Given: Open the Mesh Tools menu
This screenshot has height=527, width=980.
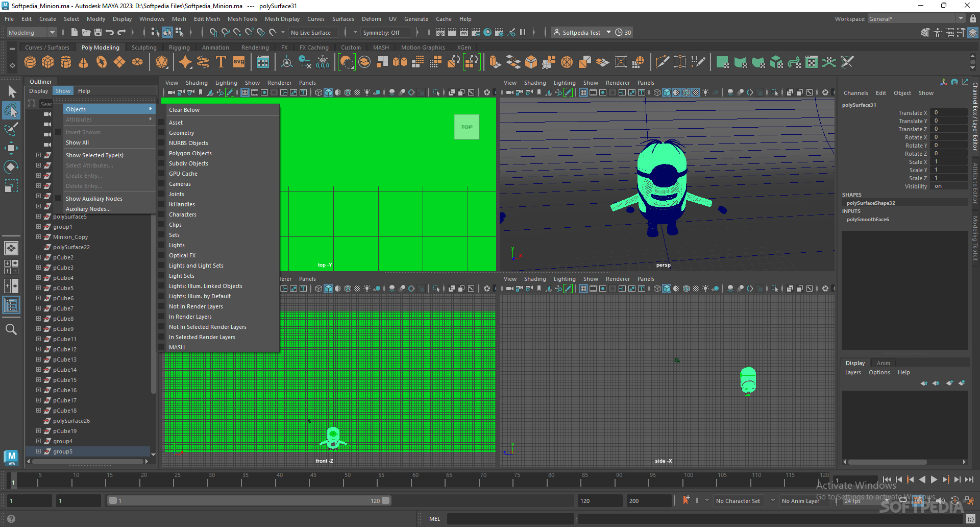Looking at the screenshot, I should click(x=242, y=19).
